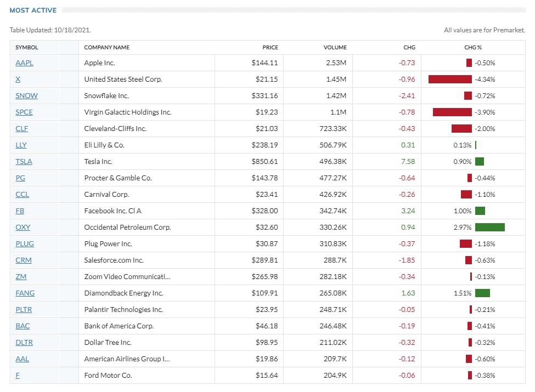Click the green bar for OXY change
This screenshot has width=535, height=392.
pos(490,227)
